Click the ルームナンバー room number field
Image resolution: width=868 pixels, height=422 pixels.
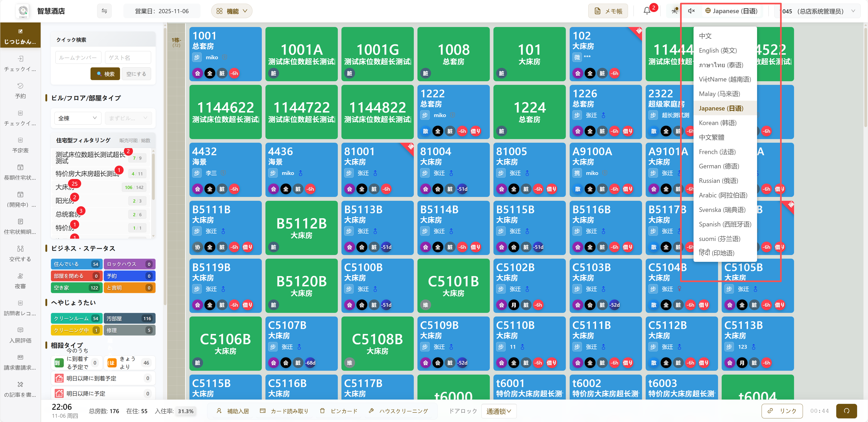point(78,58)
